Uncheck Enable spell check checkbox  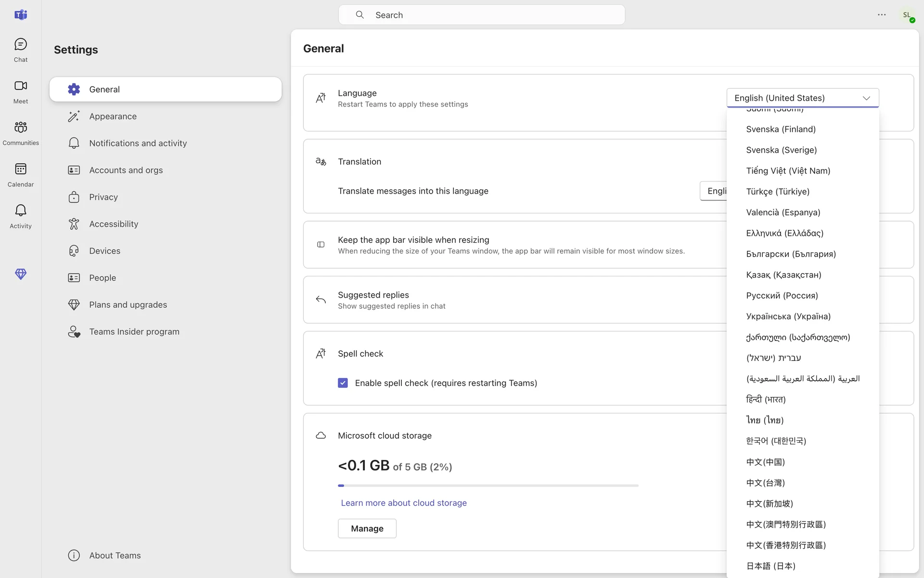pos(343,383)
